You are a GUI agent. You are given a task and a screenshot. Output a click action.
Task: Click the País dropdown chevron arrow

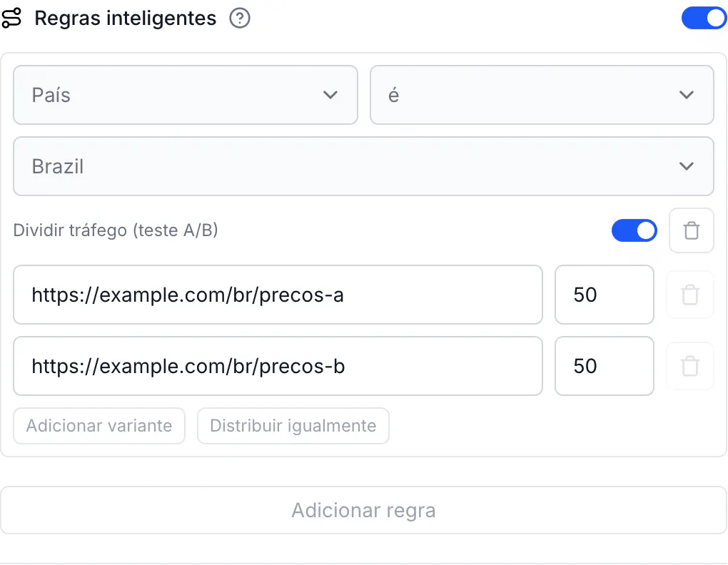click(330, 95)
